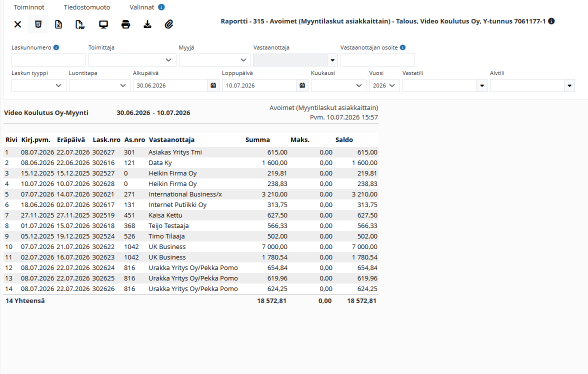Open the Valinnat menu
Image resolution: width=588 pixels, height=374 pixels.
pos(142,7)
